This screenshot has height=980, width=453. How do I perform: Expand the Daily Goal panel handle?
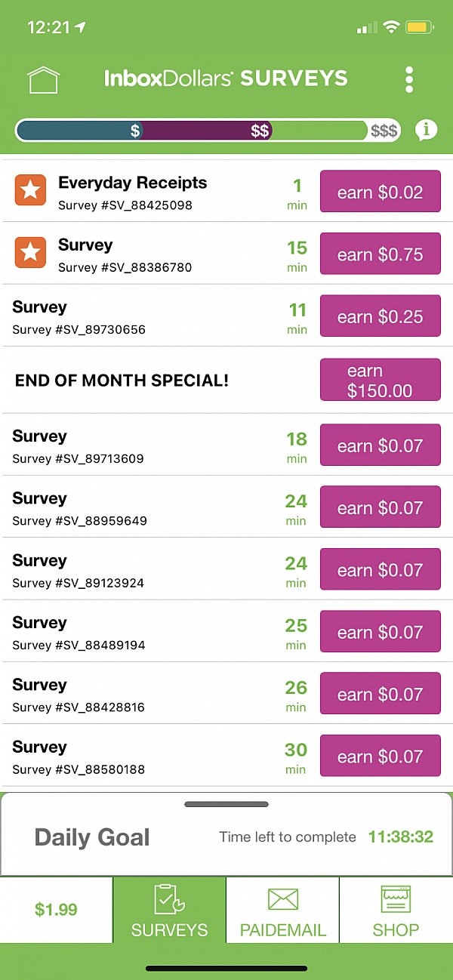(226, 804)
